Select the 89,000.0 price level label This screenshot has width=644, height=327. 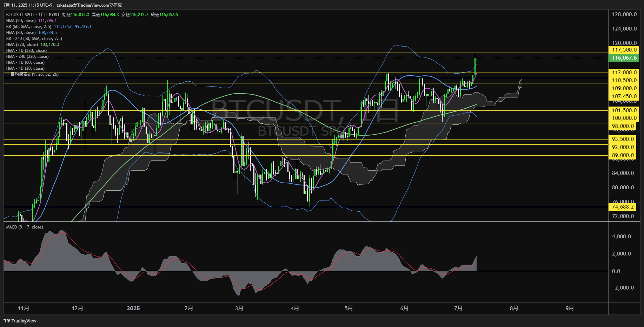[623, 155]
